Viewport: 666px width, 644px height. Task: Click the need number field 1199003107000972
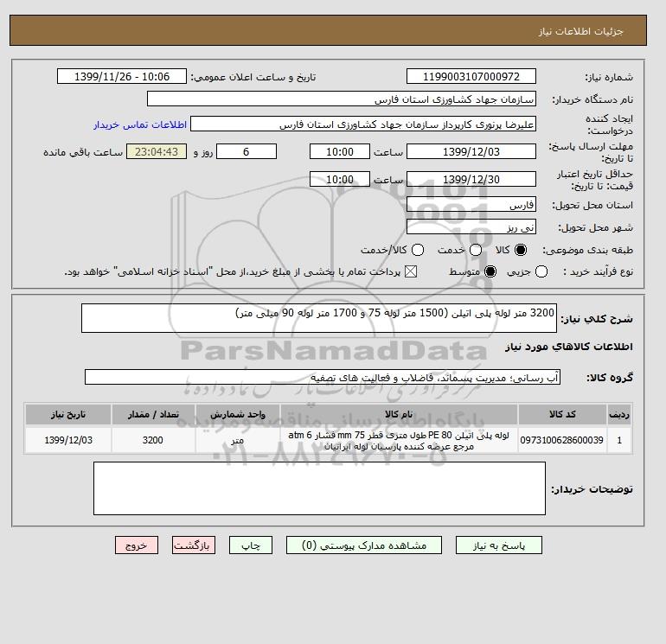click(471, 76)
